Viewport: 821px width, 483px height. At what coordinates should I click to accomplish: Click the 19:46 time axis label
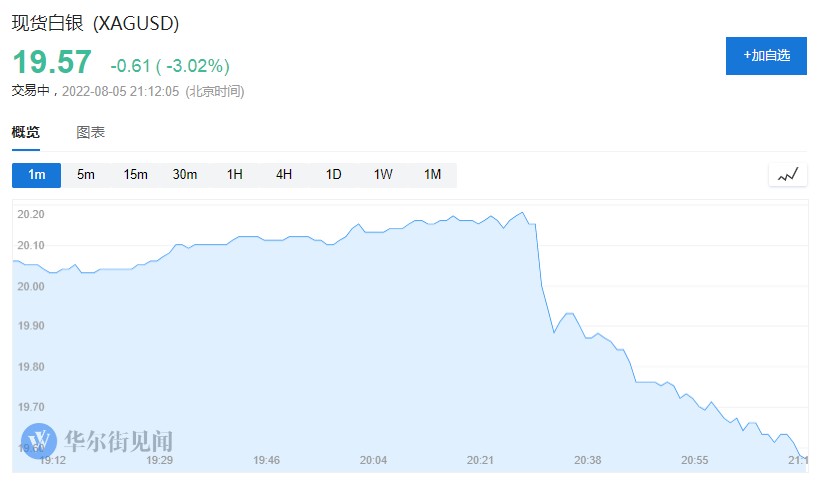(x=266, y=460)
